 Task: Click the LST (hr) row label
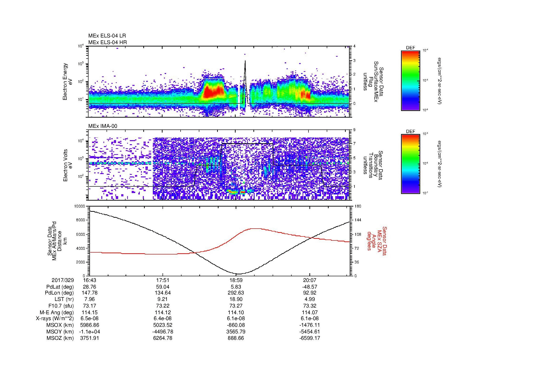click(x=64, y=300)
